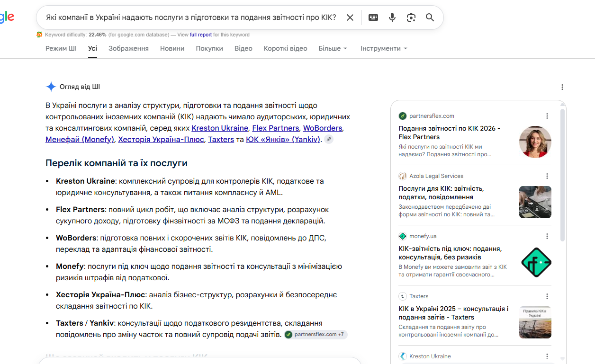Click the monefy.ua favicon

tap(403, 236)
